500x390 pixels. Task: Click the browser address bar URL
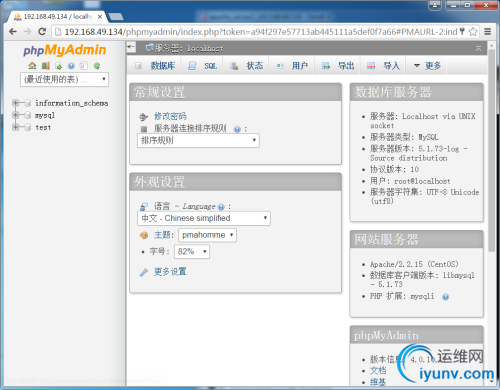pos(261,32)
